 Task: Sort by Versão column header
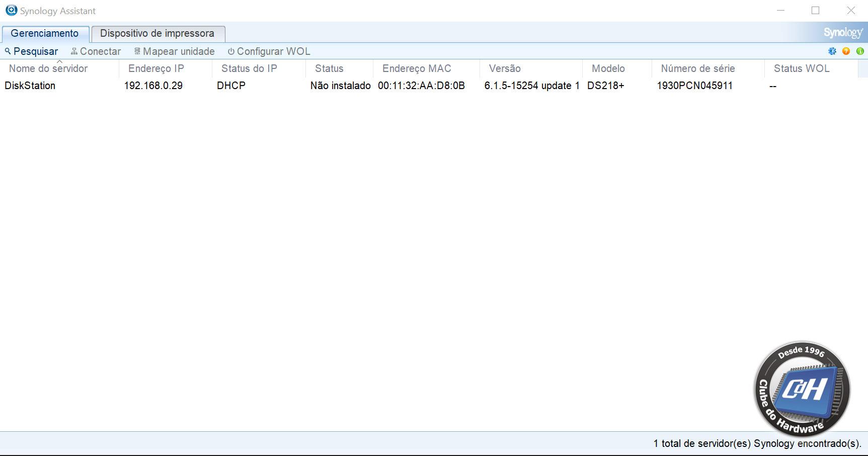coord(531,68)
